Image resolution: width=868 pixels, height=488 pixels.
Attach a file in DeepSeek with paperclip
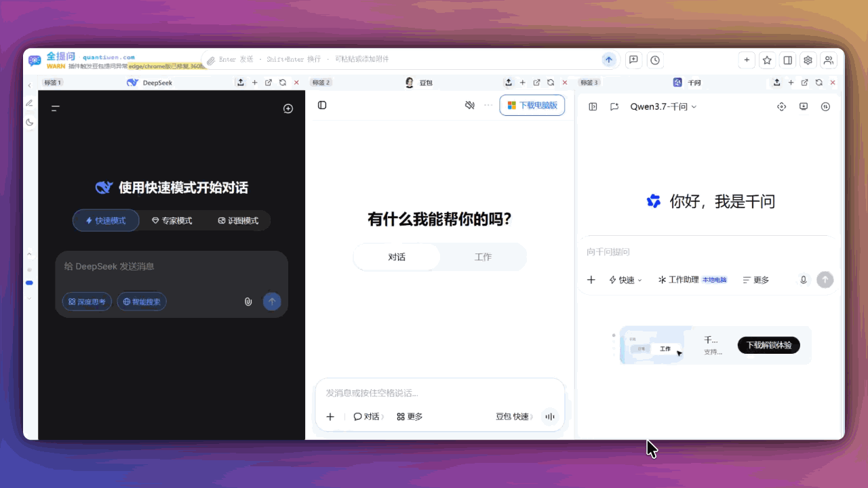point(248,302)
